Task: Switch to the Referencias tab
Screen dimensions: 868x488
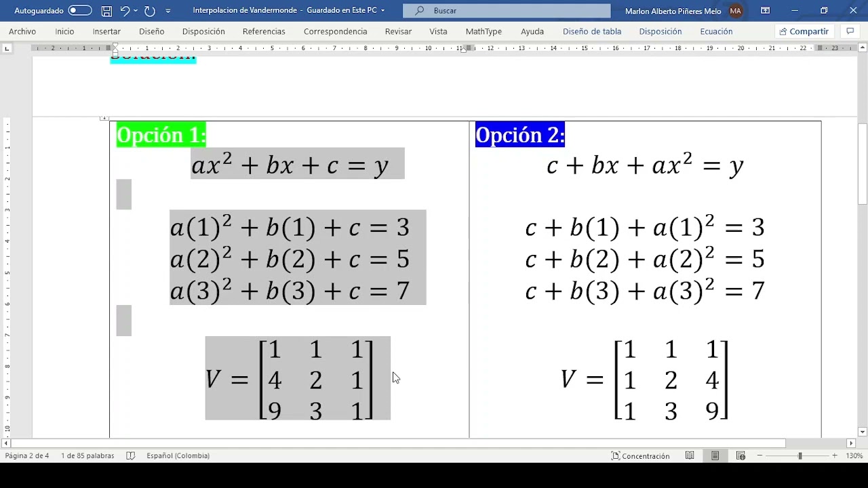Action: (264, 31)
